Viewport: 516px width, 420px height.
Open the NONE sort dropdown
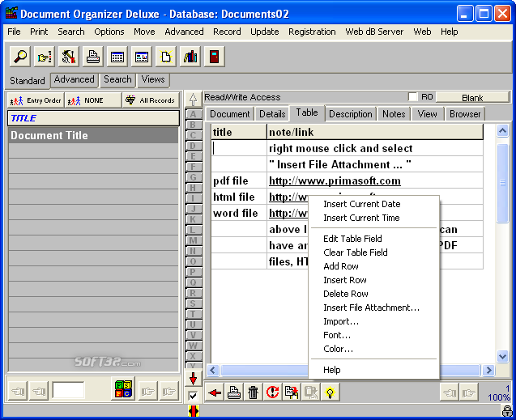click(x=93, y=100)
